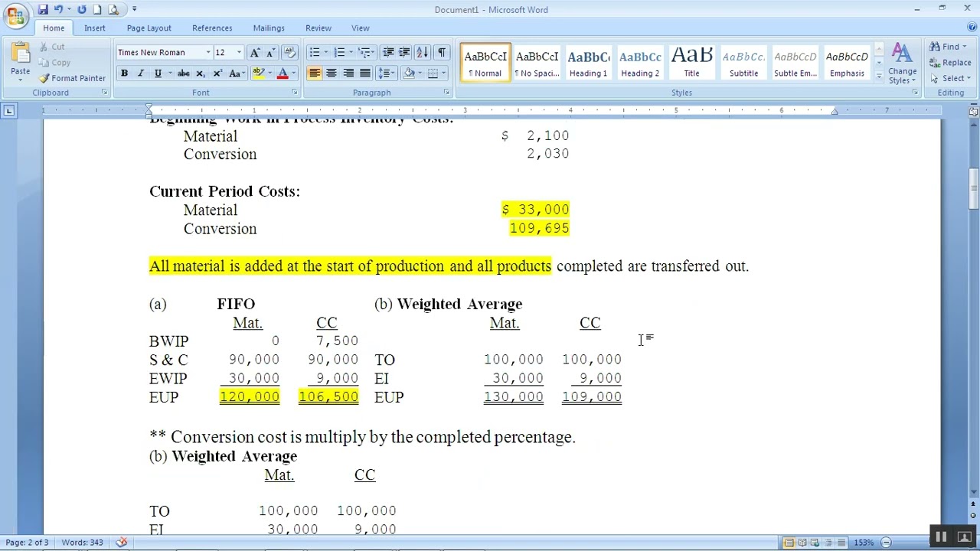Open Word Help question mark
Viewport: 980px width, 551px height.
click(x=972, y=28)
